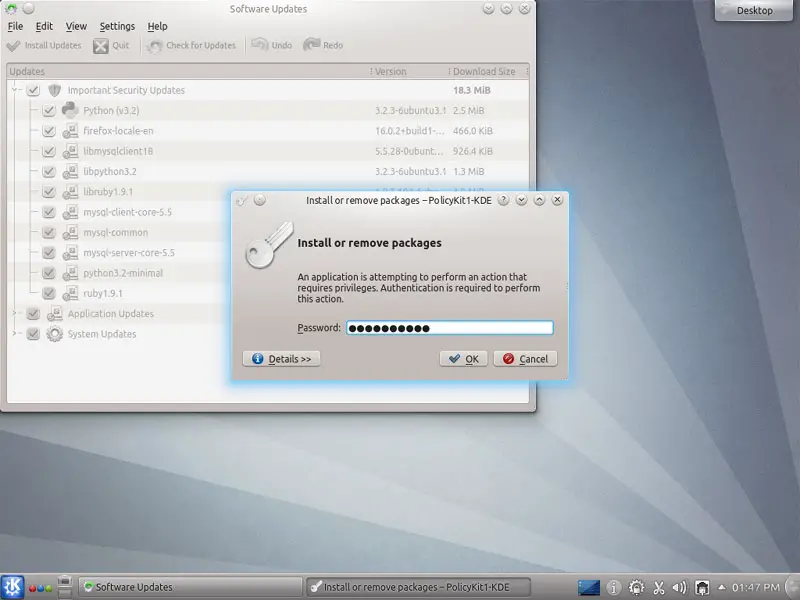Uncheck the libmysqlclient18 checkbox
800x600 pixels.
[48, 152]
